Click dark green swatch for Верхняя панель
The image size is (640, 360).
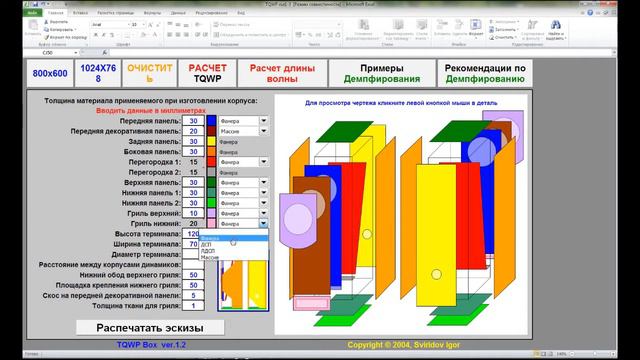click(x=211, y=182)
